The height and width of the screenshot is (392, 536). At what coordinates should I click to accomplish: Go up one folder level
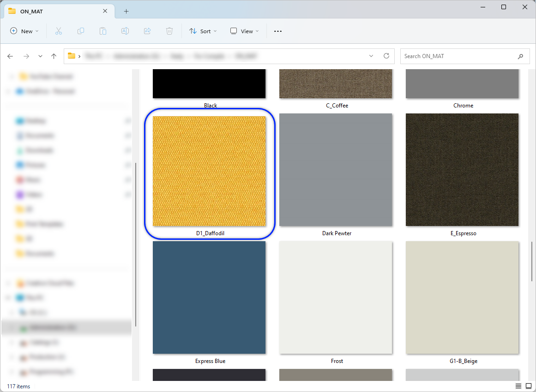point(54,56)
